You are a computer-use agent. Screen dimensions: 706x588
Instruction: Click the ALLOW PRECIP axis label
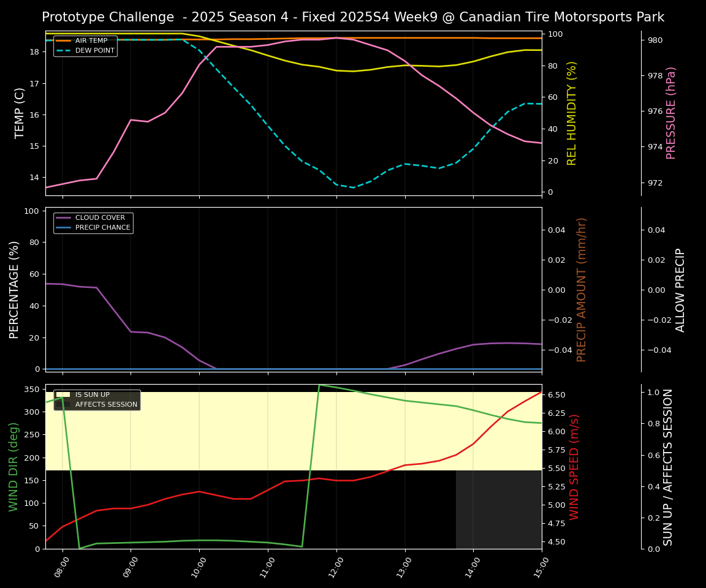click(680, 289)
